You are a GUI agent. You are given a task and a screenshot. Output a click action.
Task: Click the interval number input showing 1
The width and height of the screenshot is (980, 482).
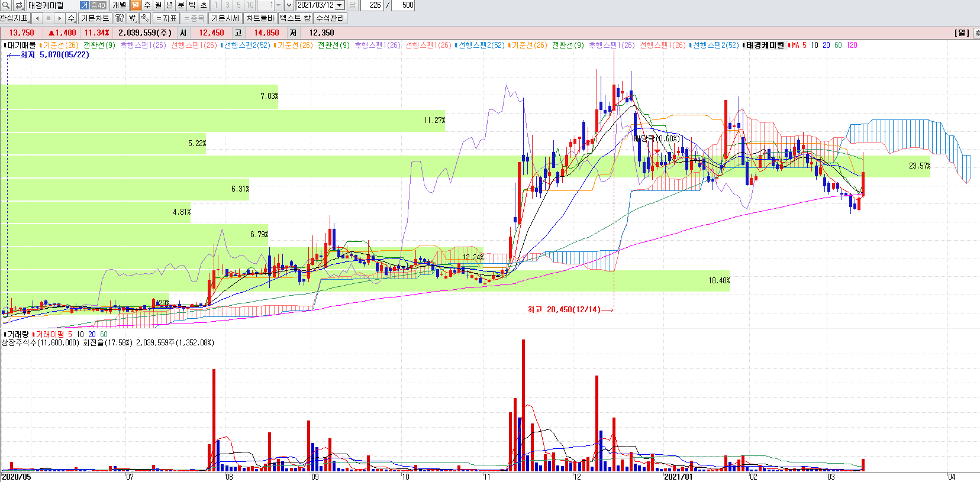(265, 5)
